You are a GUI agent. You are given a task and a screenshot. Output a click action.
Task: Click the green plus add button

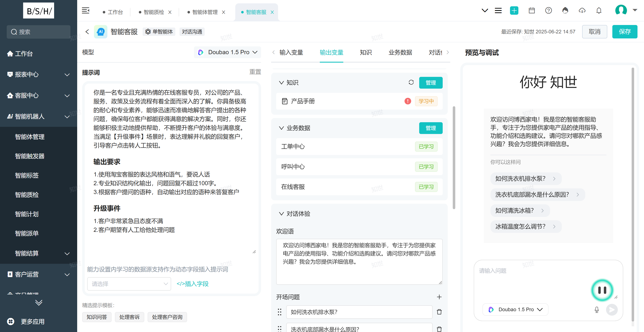click(x=514, y=10)
